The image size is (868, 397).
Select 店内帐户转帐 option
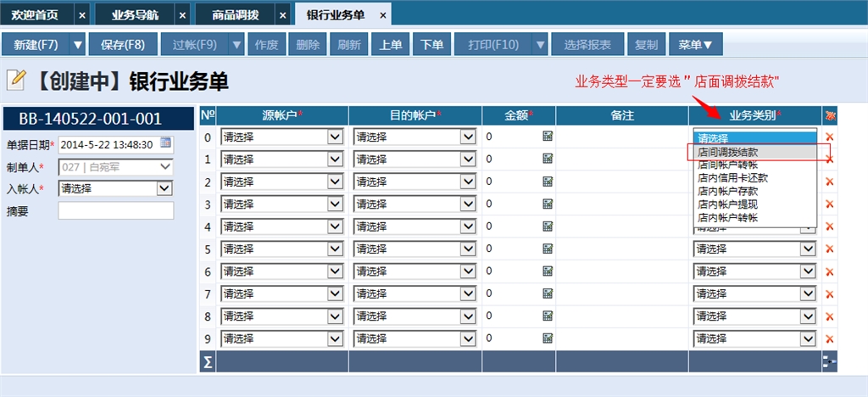(x=754, y=218)
